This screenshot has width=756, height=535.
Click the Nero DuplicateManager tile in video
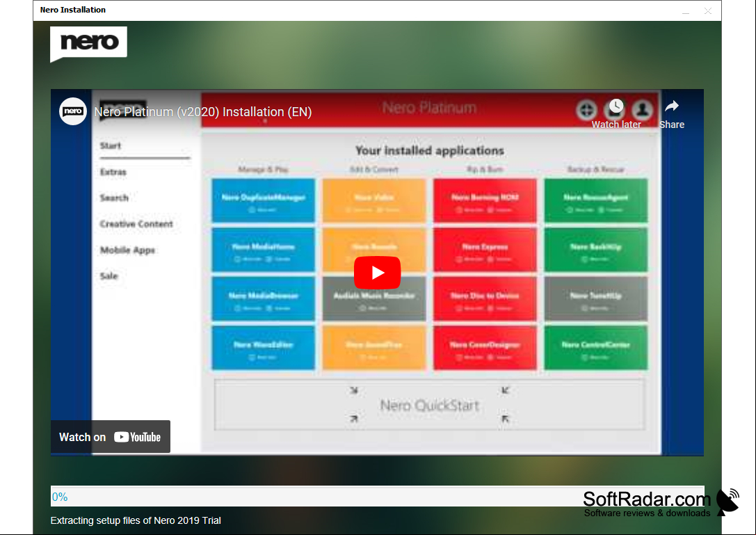pyautogui.click(x=264, y=200)
